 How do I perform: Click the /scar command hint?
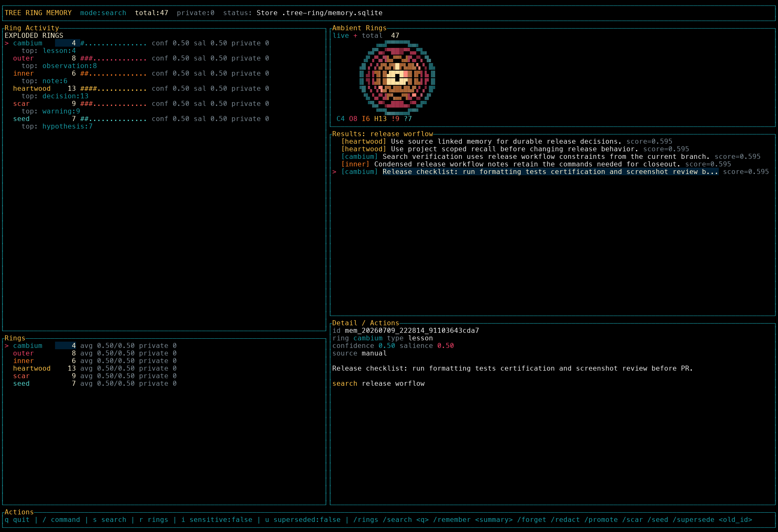[633, 520]
